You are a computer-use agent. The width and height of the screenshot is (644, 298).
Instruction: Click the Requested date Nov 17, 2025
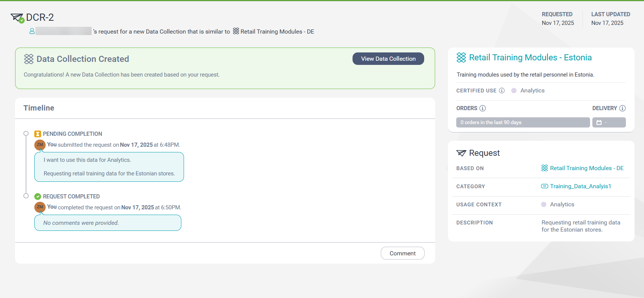(558, 23)
